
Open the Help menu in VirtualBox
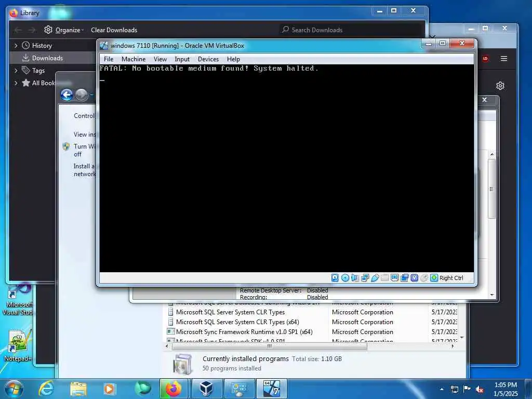pyautogui.click(x=233, y=59)
